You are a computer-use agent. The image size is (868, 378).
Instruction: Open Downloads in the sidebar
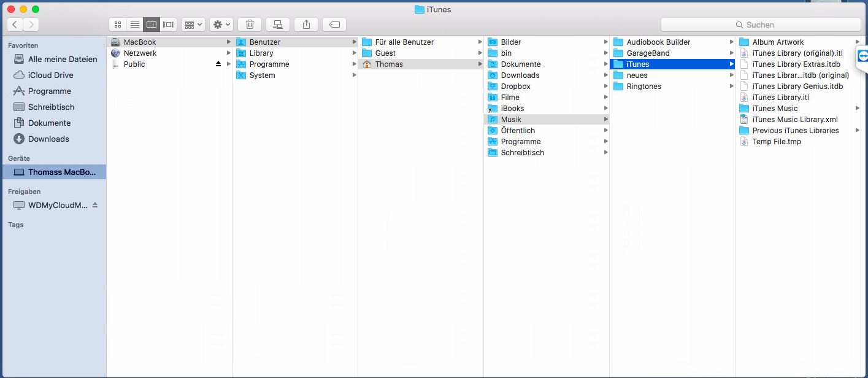[x=53, y=139]
